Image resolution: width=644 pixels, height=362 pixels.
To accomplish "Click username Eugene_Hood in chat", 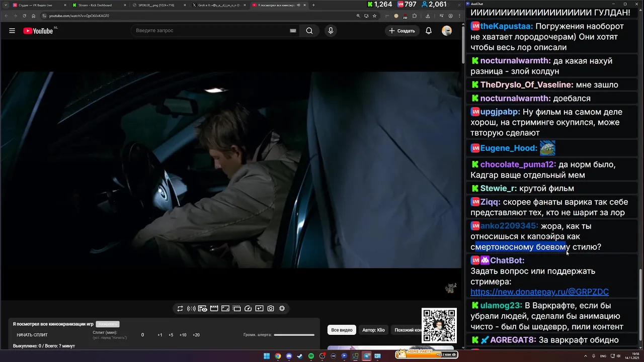I will click(509, 148).
